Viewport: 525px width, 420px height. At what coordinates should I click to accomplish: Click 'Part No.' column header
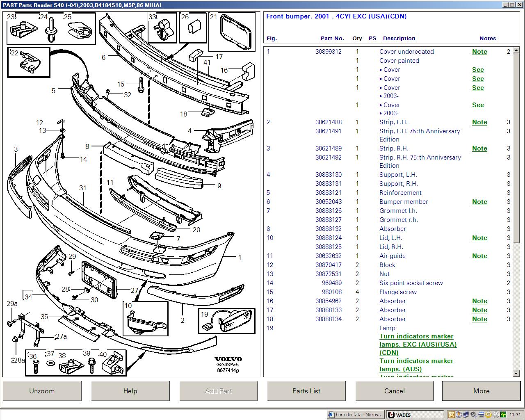coord(332,39)
